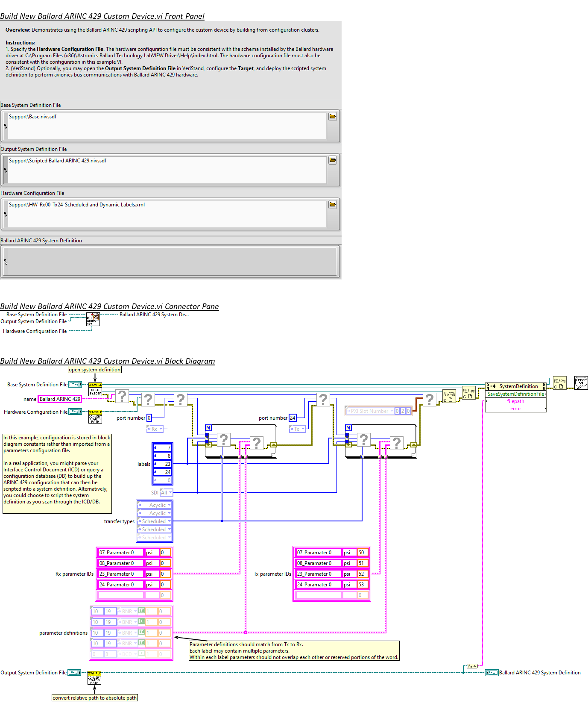Select the error handler icon at top right

point(581,382)
